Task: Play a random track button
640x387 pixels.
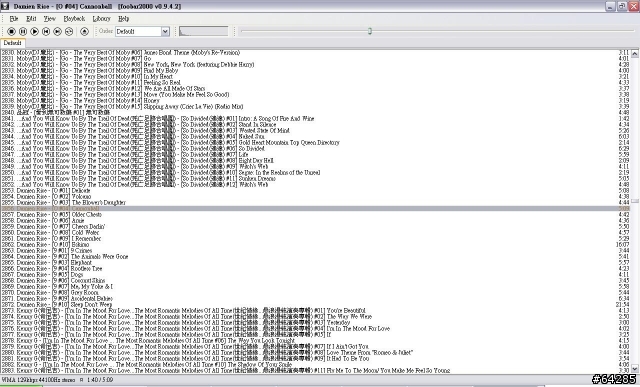Action: coord(69,31)
